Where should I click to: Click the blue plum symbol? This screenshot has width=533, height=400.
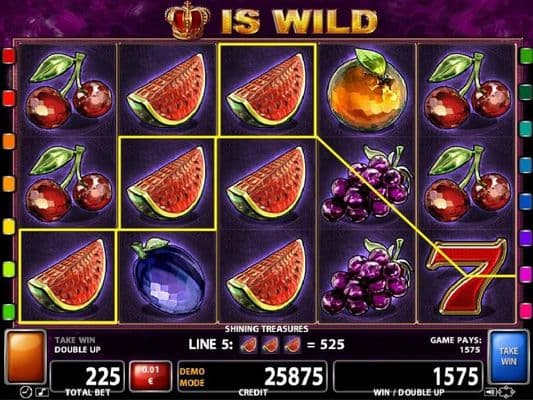pyautogui.click(x=168, y=276)
